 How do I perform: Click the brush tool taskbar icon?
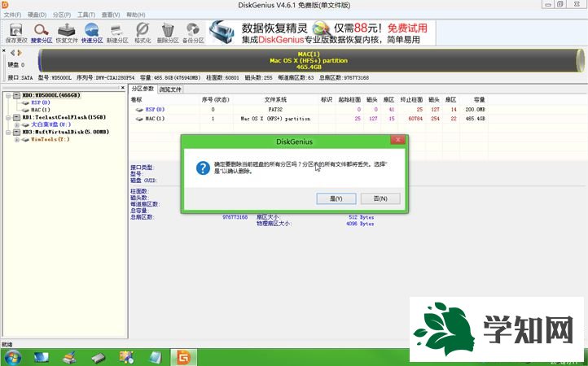[70, 358]
